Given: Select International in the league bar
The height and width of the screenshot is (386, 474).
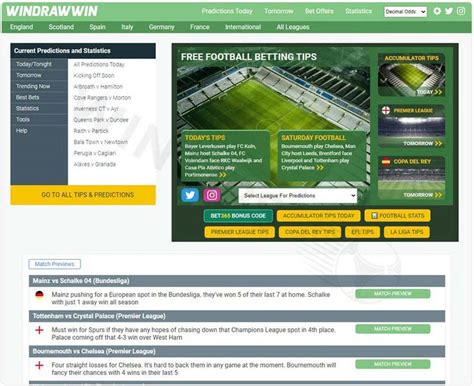Looking at the screenshot, I should point(243,27).
